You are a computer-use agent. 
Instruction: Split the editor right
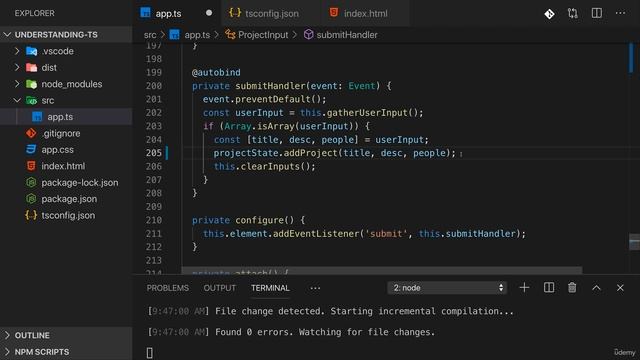tap(597, 13)
